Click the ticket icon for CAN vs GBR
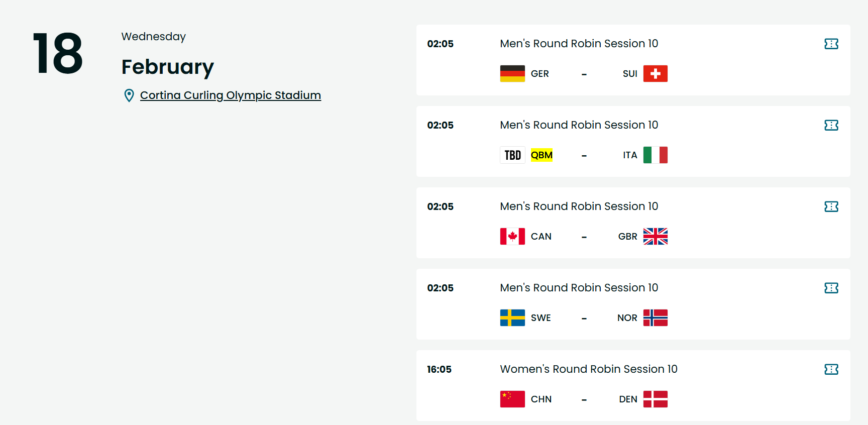This screenshot has width=868, height=425. pyautogui.click(x=831, y=206)
